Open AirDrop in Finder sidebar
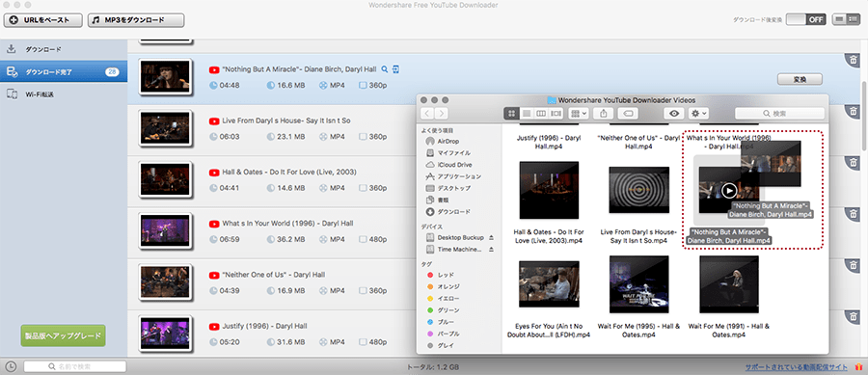This screenshot has width=868, height=375. point(448,141)
